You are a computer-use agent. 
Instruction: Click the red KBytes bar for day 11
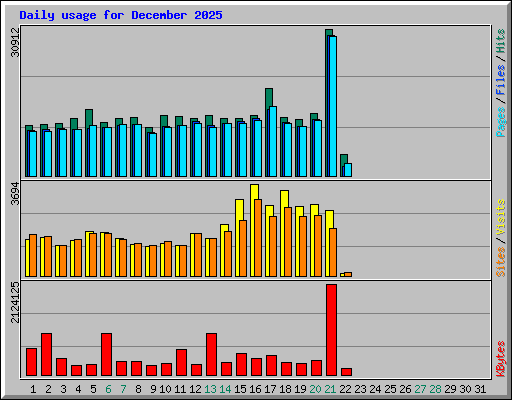[182, 363]
